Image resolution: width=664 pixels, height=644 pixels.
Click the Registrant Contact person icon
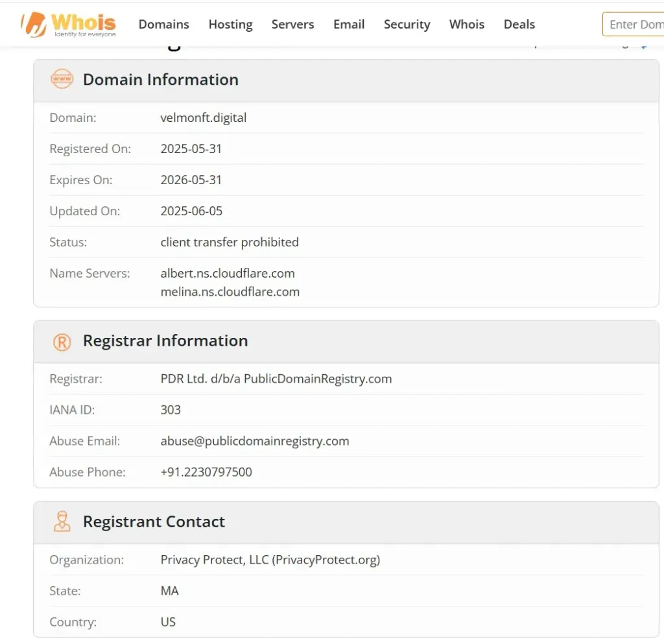click(62, 521)
